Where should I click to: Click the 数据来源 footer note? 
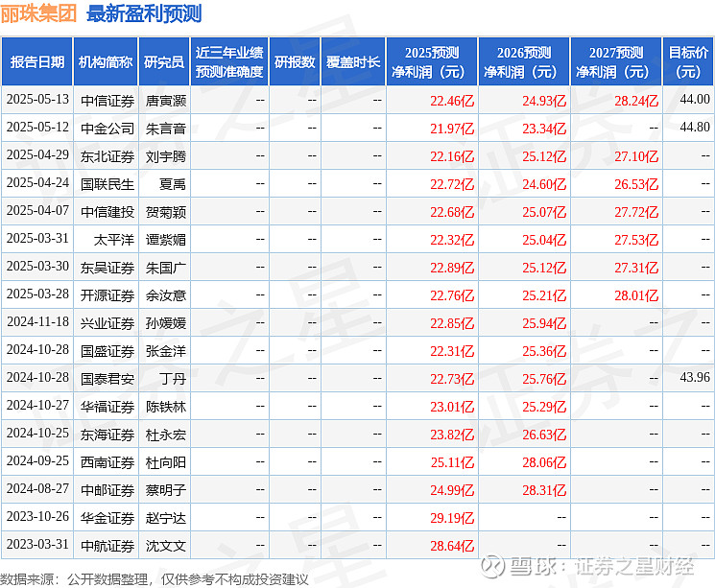[155, 578]
